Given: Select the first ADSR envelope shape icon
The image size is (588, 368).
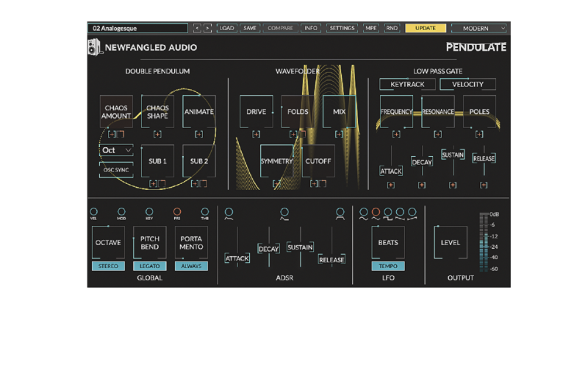Looking at the screenshot, I should pyautogui.click(x=229, y=213).
